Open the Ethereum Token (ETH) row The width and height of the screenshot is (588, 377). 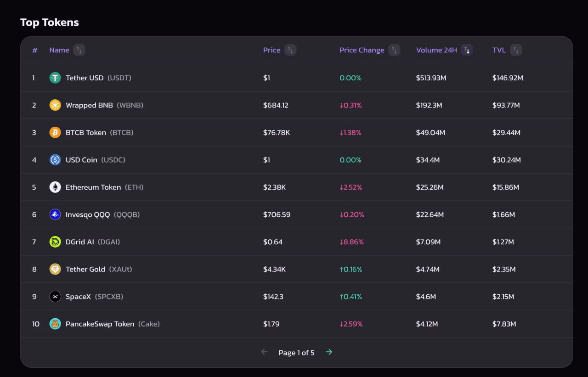(296, 187)
